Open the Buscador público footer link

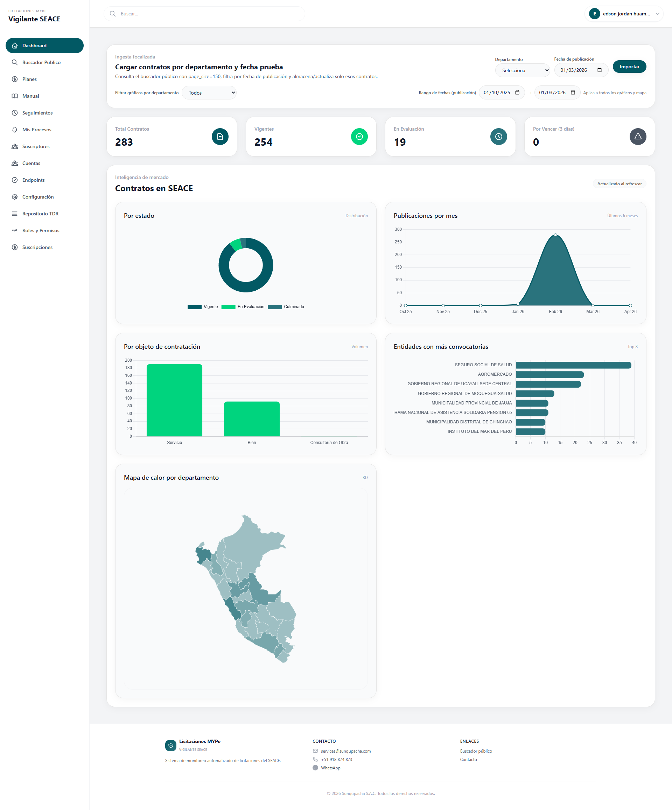click(x=476, y=751)
